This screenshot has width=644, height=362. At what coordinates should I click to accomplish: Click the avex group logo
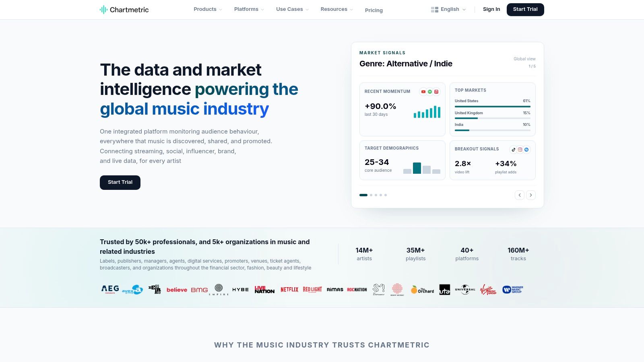click(x=132, y=290)
